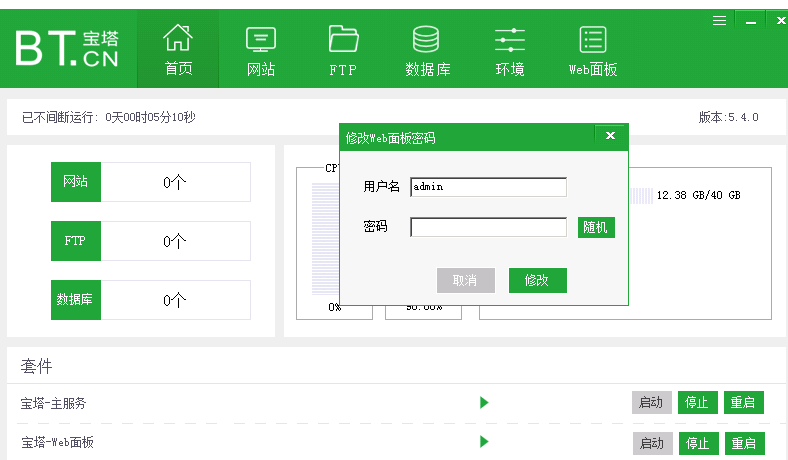Close the 修改Web面板密码 dialog
The width and height of the screenshot is (788, 460).
(x=611, y=137)
